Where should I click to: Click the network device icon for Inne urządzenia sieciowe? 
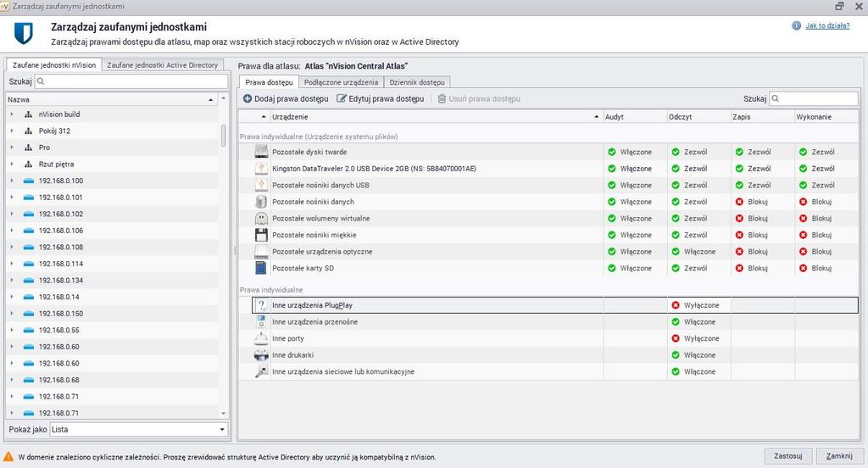[261, 371]
